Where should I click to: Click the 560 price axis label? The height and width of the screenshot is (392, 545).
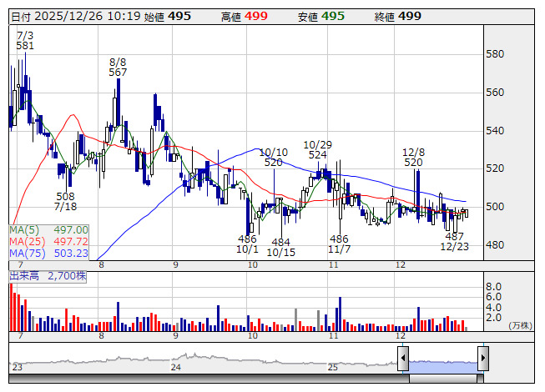(495, 93)
